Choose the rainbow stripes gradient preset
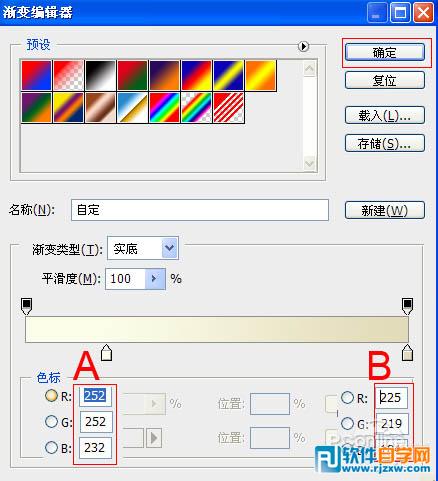The width and height of the screenshot is (438, 481). pos(165,108)
